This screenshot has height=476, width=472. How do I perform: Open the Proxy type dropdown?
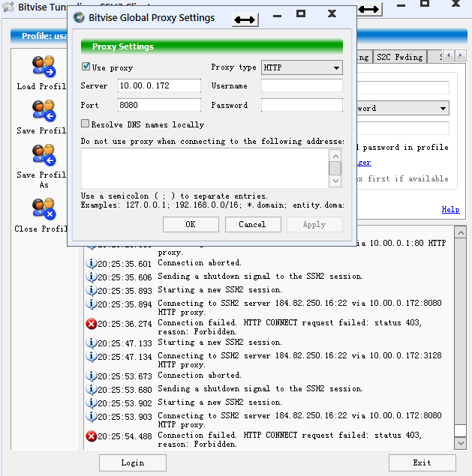click(x=302, y=67)
